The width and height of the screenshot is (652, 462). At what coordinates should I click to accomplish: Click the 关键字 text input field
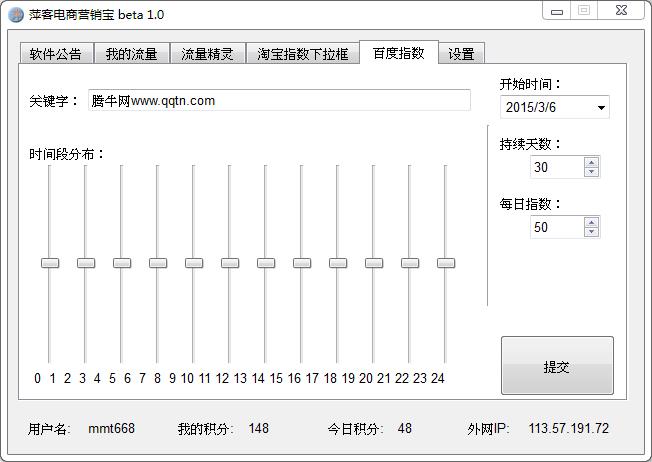point(278,101)
